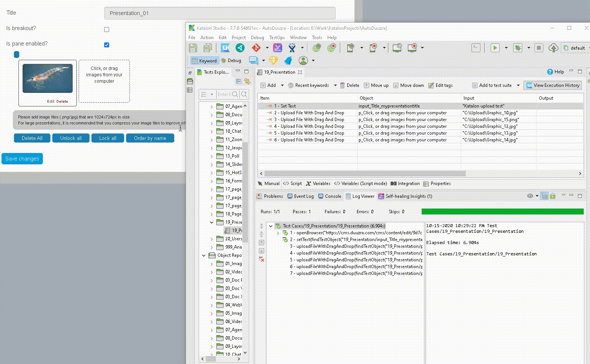This screenshot has width=590, height=364.
Task: Click the blue notification bell icon
Action: [288, 61]
